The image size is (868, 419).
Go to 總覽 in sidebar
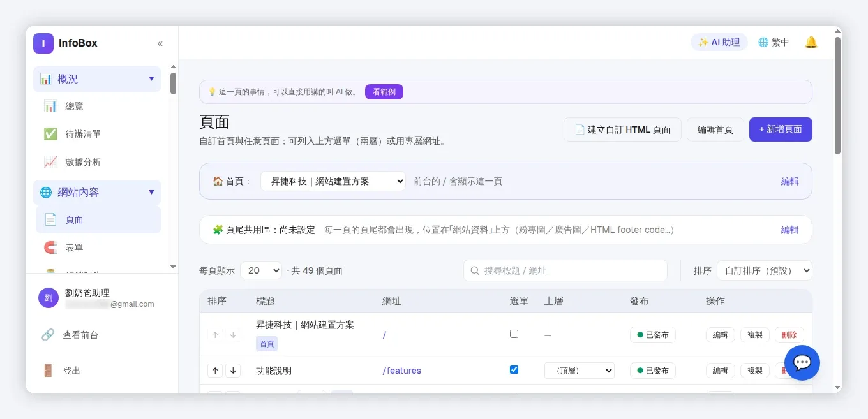click(x=98, y=106)
